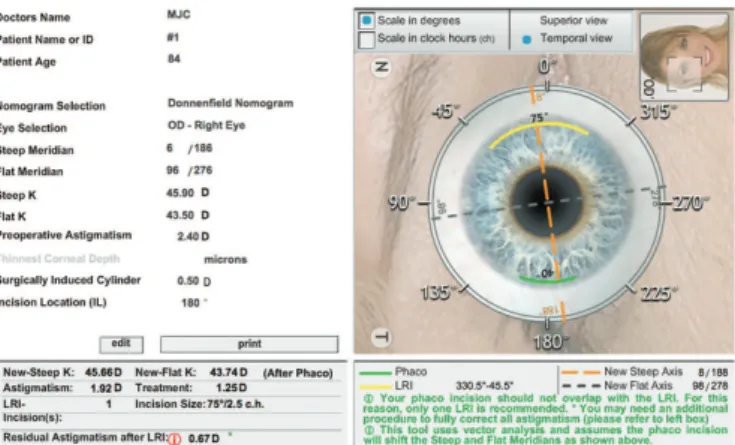The height and width of the screenshot is (445, 735).
Task: Click the Surgically Induced Cylinder value 0.50
Action: (188, 281)
